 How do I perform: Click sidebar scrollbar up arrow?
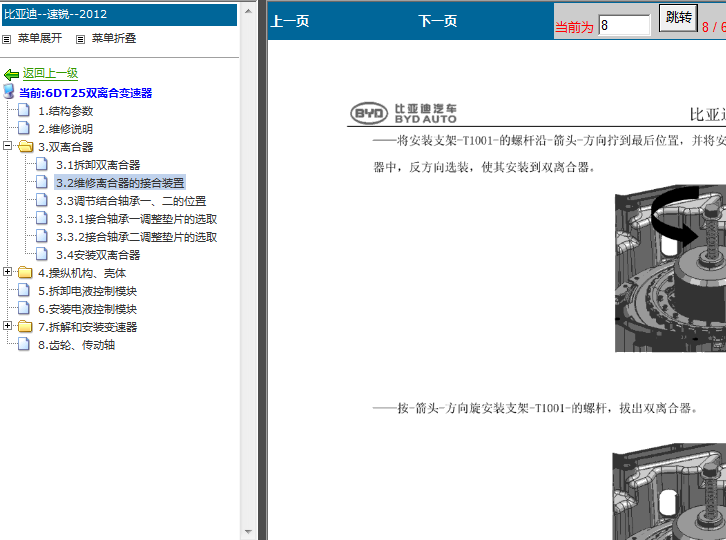click(248, 11)
